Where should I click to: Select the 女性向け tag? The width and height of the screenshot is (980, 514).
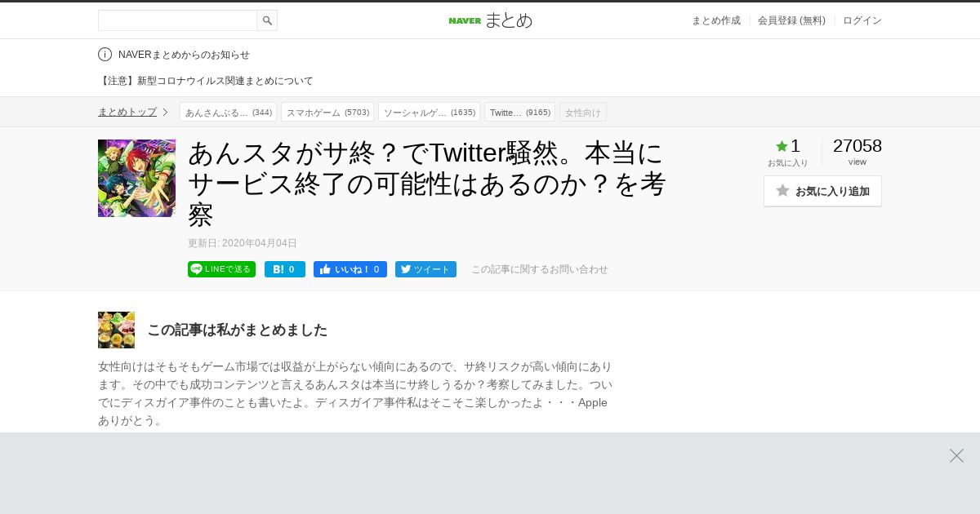(x=583, y=112)
